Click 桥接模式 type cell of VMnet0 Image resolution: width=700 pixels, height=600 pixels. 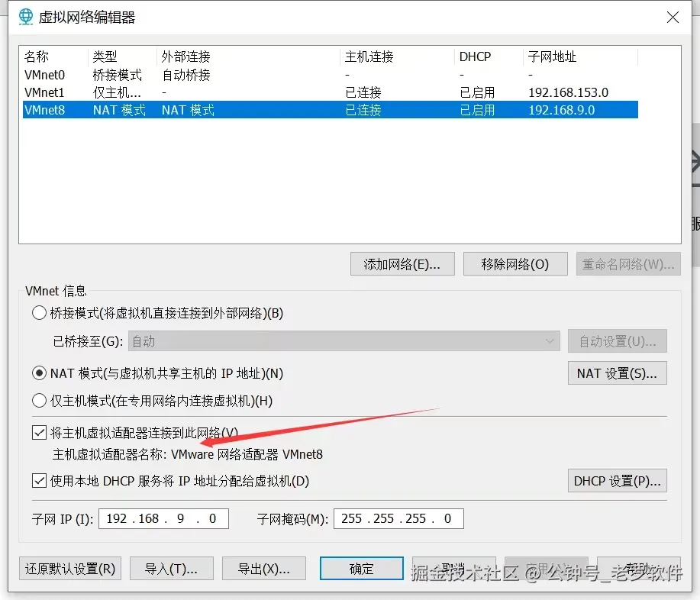(x=118, y=75)
